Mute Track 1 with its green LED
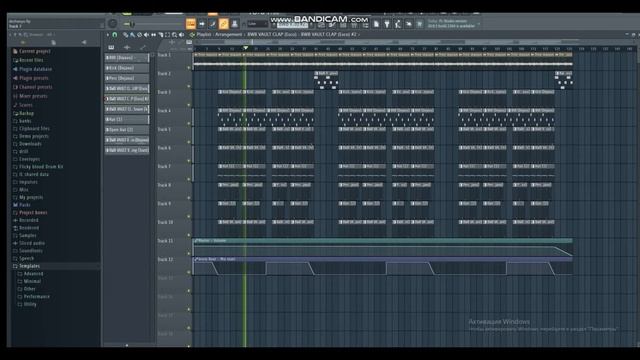640x360 pixels. [189, 67]
